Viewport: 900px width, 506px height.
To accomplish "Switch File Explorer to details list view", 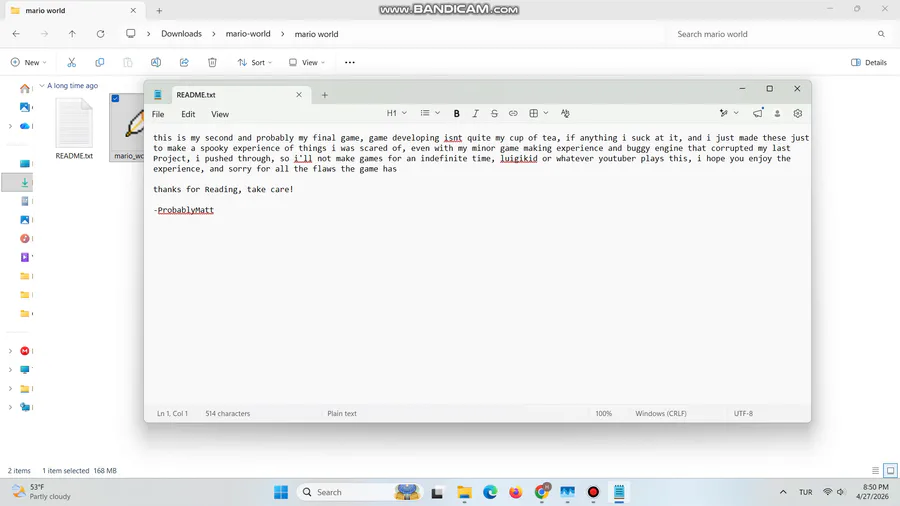I will (x=875, y=470).
